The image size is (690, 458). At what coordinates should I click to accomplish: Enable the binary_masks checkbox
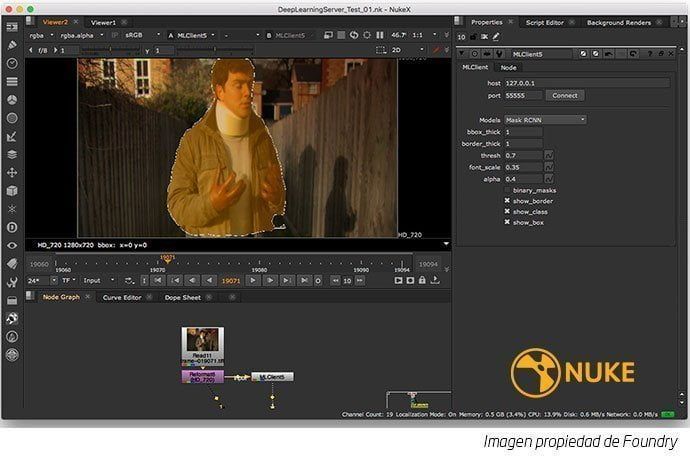507,190
